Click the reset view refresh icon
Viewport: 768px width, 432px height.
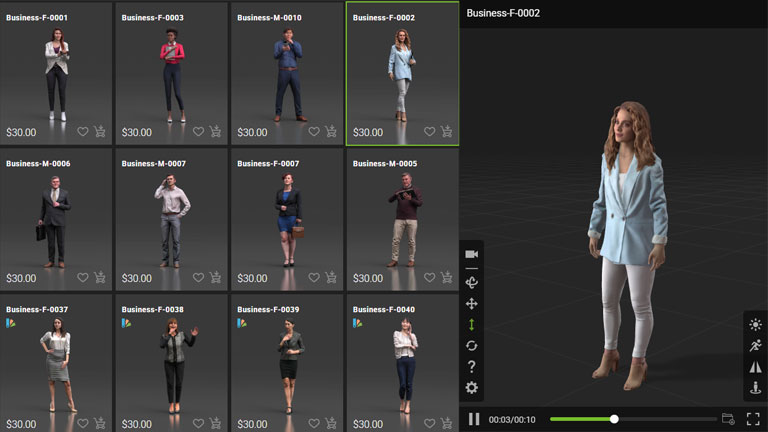[472, 346]
